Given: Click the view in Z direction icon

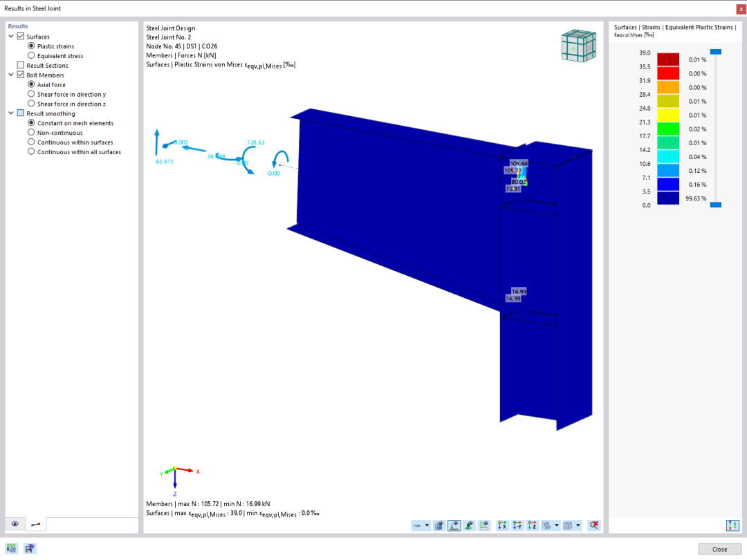Looking at the screenshot, I should [532, 525].
